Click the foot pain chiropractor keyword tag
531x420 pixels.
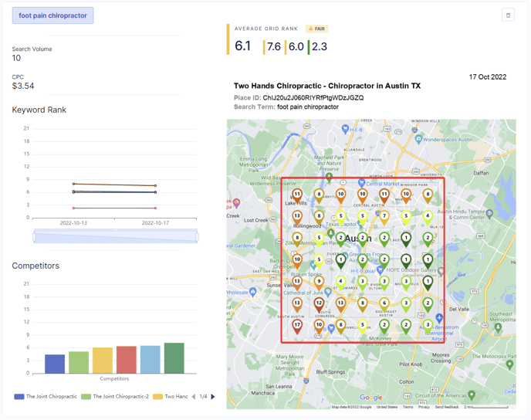53,15
